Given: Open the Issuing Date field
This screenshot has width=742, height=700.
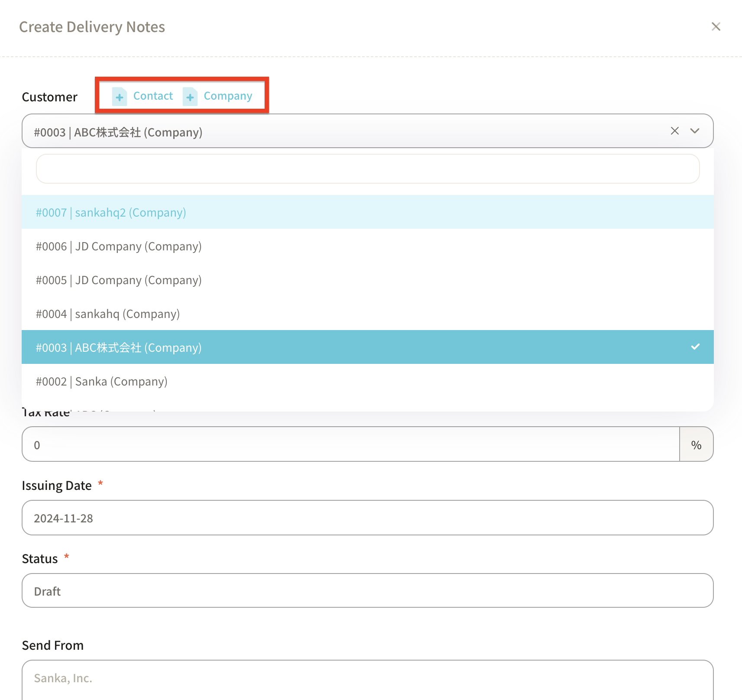Looking at the screenshot, I should click(367, 518).
